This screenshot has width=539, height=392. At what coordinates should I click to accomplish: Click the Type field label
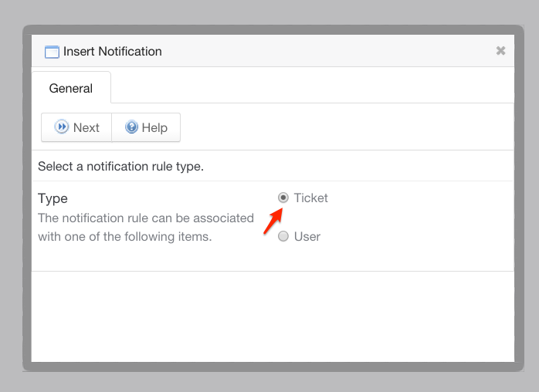pyautogui.click(x=53, y=198)
